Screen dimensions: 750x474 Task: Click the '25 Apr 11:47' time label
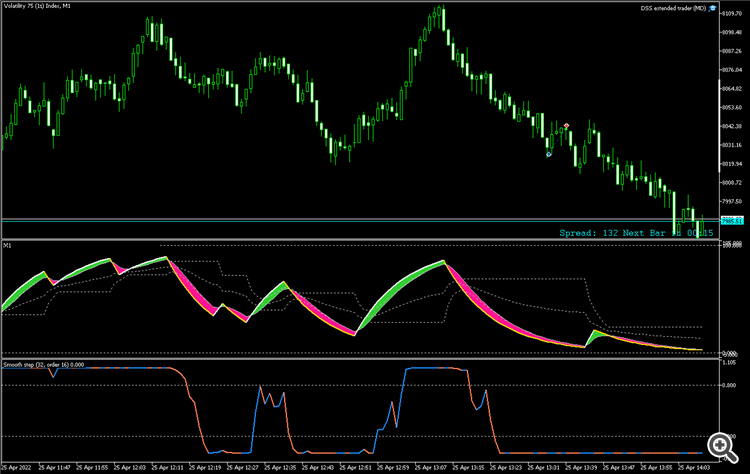(55, 467)
